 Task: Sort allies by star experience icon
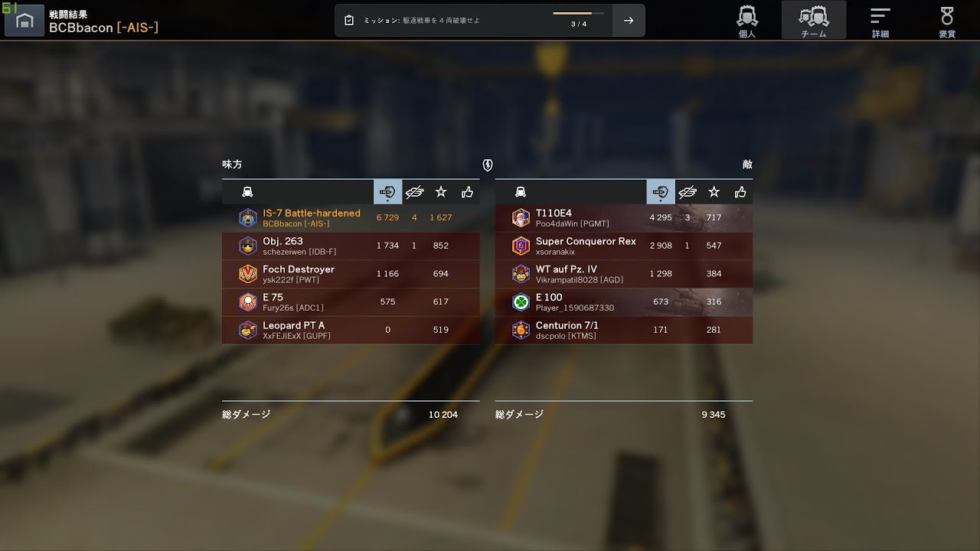tap(441, 192)
